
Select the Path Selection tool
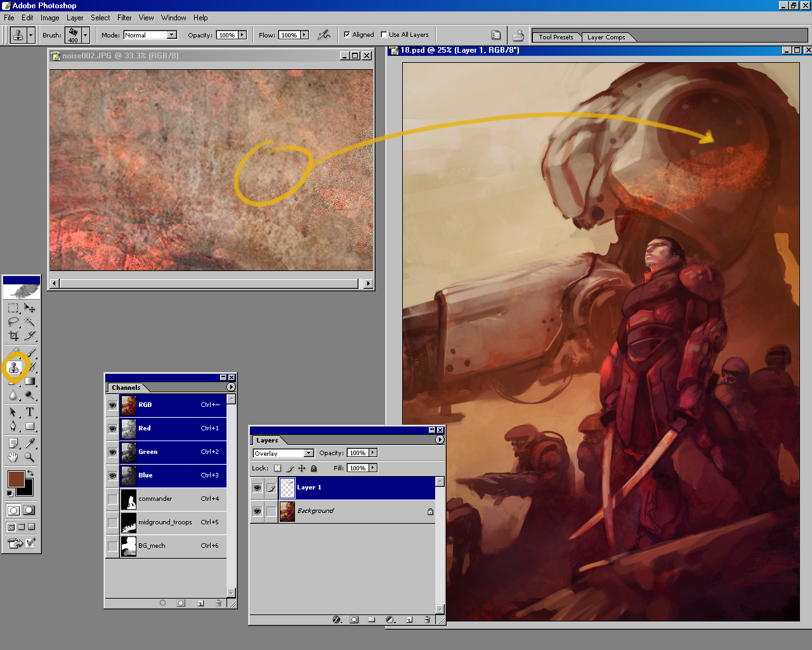point(13,413)
